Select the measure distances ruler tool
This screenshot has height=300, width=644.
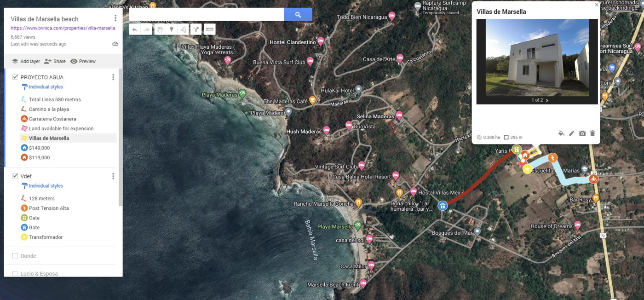coord(209,29)
